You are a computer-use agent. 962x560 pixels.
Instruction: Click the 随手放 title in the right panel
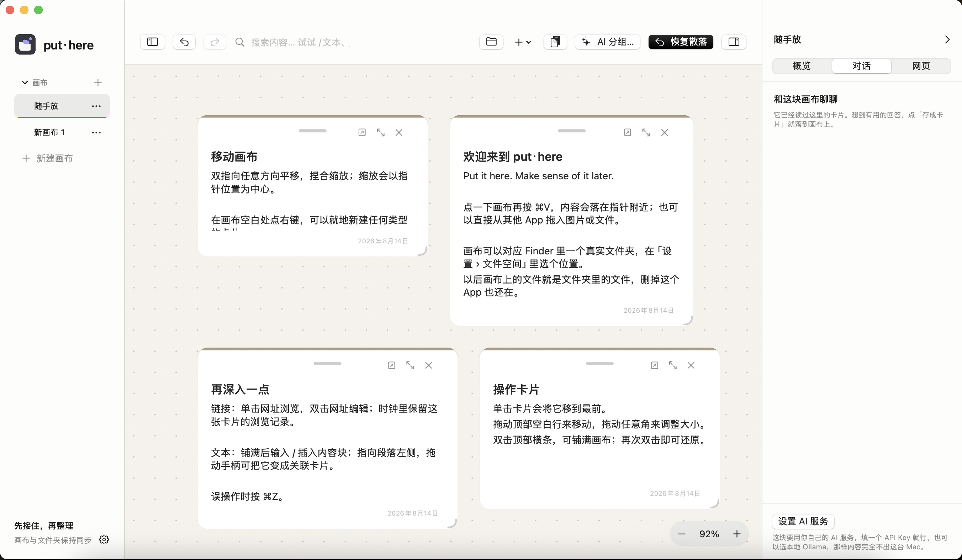(x=787, y=40)
